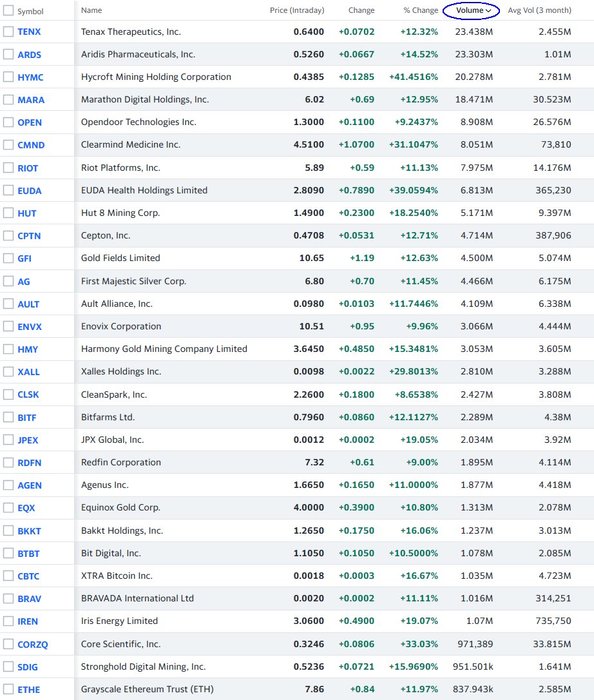Open the Volume sort dropdown
The width and height of the screenshot is (594, 700).
(x=472, y=10)
